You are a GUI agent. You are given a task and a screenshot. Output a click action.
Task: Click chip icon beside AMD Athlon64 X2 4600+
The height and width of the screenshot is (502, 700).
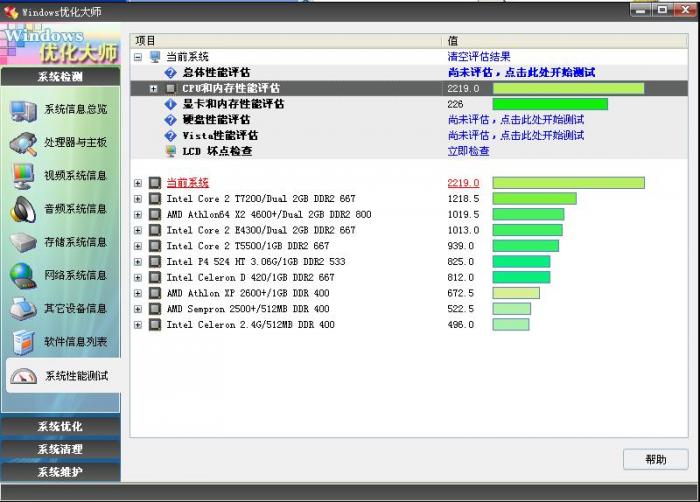155,214
